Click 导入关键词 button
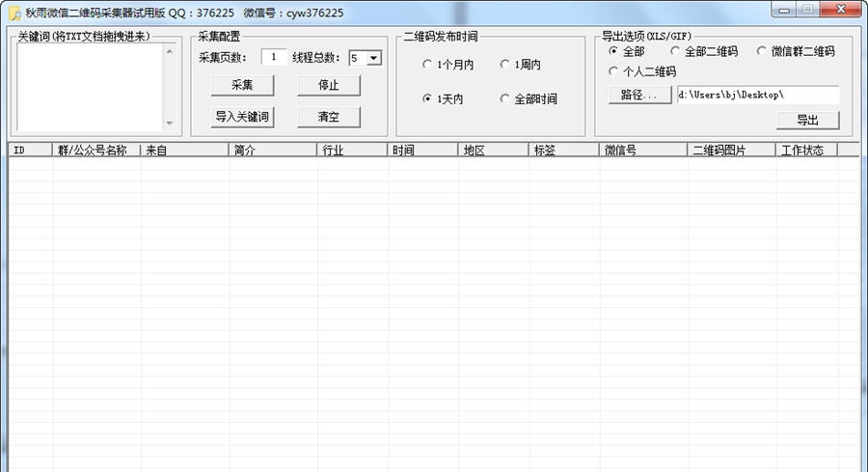The height and width of the screenshot is (472, 868). tap(242, 117)
